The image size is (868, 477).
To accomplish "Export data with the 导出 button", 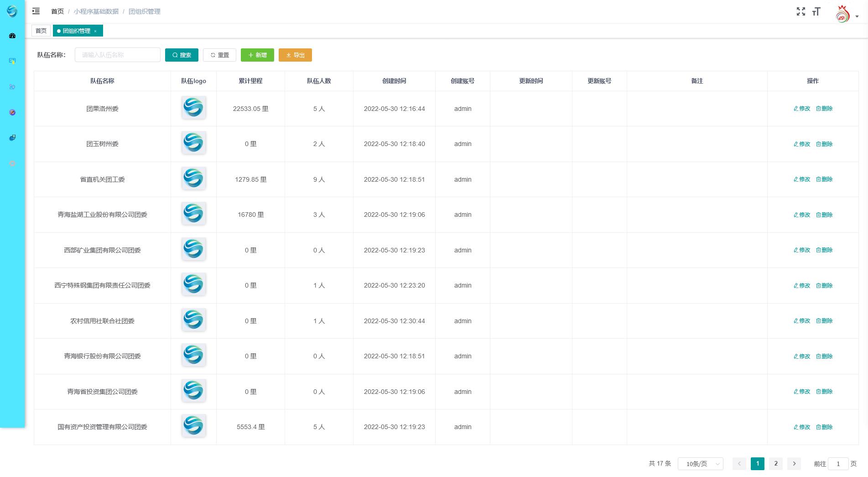I will point(295,55).
